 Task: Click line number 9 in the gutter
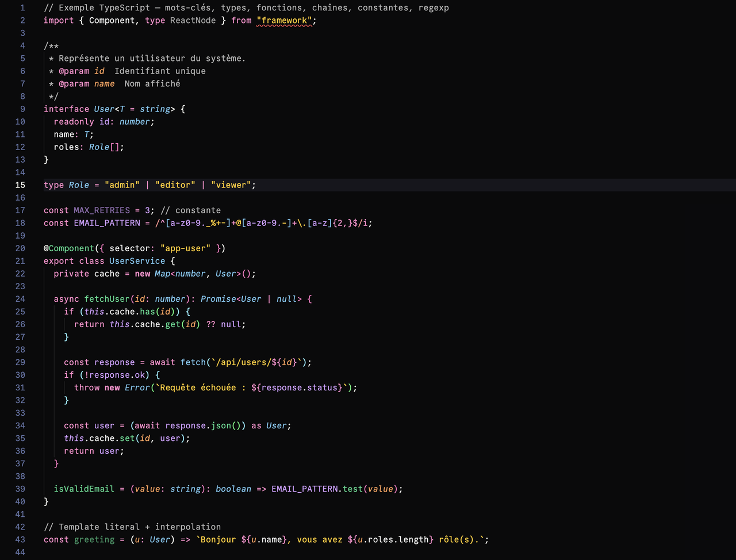(x=22, y=109)
